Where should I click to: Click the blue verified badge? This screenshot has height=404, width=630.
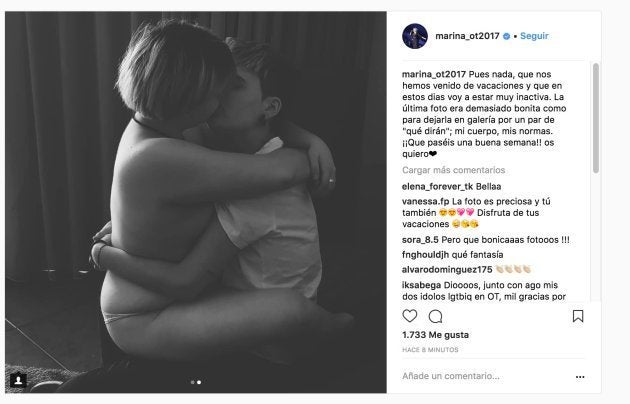pos(507,36)
